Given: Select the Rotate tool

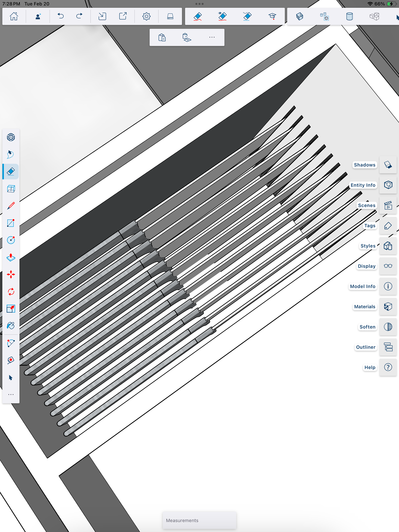Looking at the screenshot, I should [x=11, y=291].
